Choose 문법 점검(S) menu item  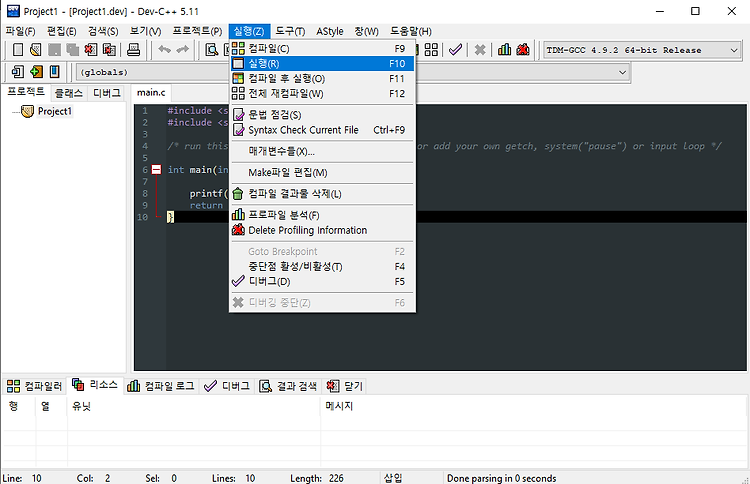[322, 115]
